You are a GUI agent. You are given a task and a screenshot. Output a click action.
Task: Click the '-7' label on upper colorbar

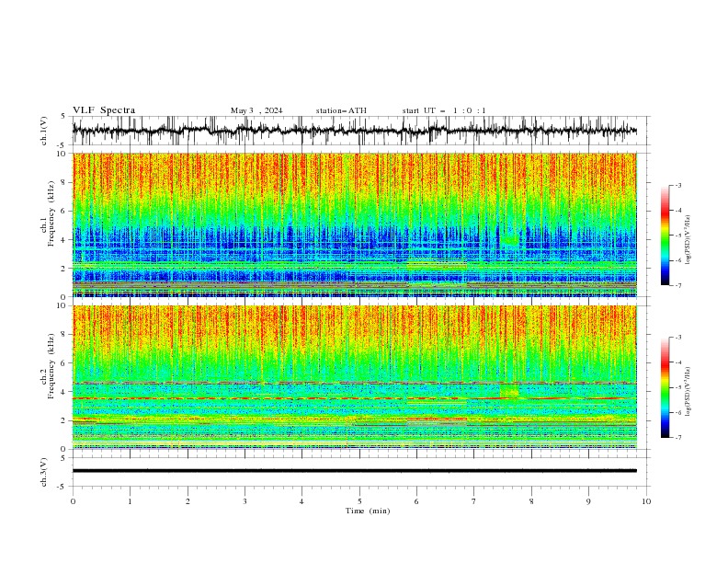[677, 285]
